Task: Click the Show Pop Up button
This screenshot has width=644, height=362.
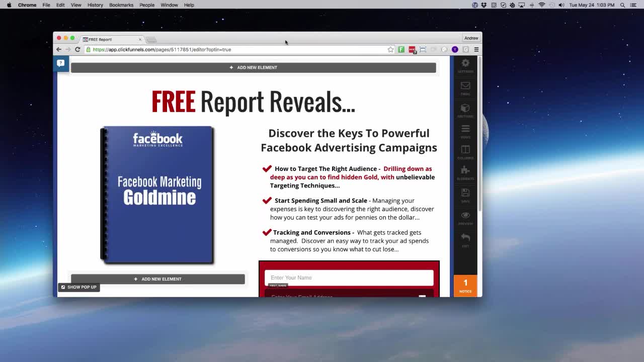Action: pyautogui.click(x=78, y=287)
